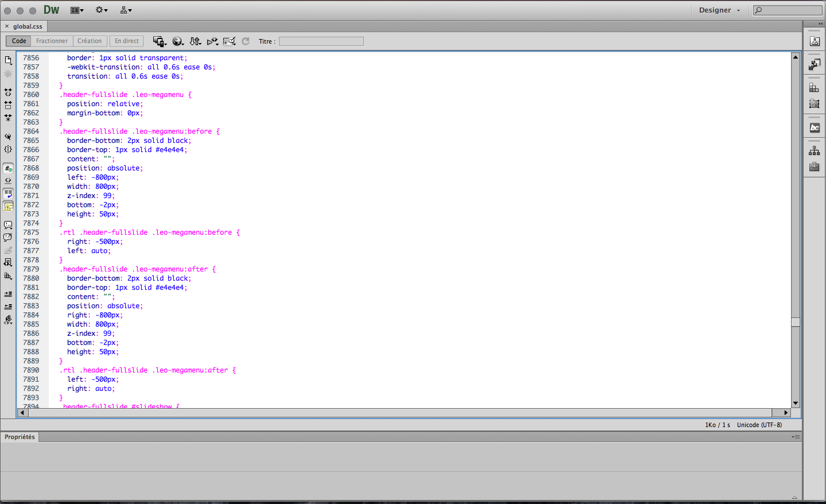
Task: Switch to Création design view
Action: (90, 41)
